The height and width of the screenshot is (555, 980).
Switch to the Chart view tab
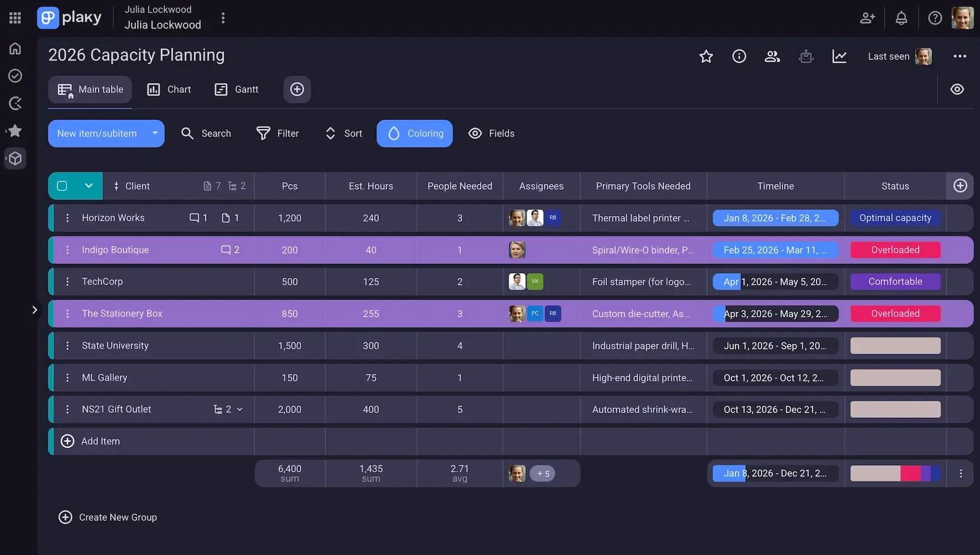point(169,90)
